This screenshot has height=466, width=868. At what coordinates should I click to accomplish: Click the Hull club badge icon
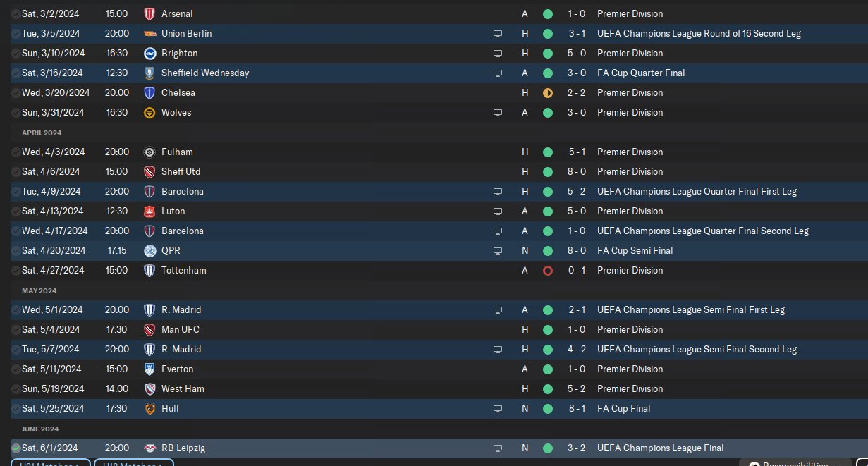coord(149,408)
